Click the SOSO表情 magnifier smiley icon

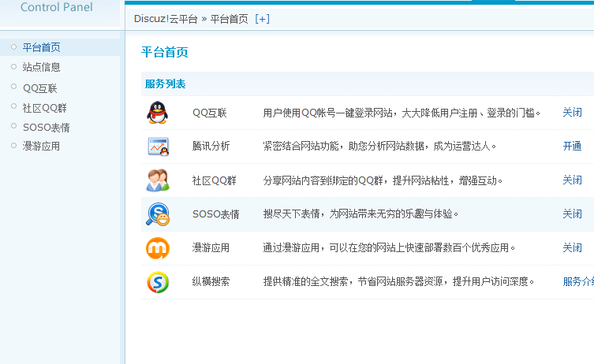point(158,214)
